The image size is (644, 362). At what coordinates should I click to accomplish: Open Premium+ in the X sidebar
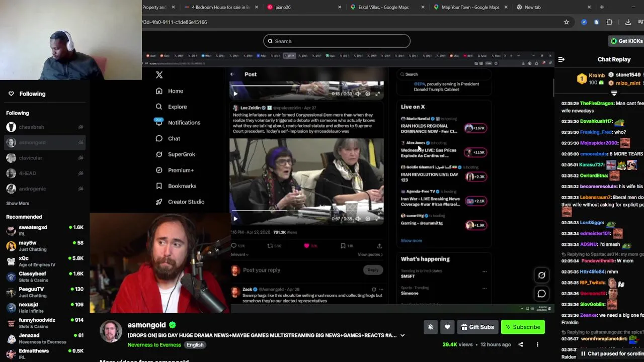pyautogui.click(x=175, y=170)
